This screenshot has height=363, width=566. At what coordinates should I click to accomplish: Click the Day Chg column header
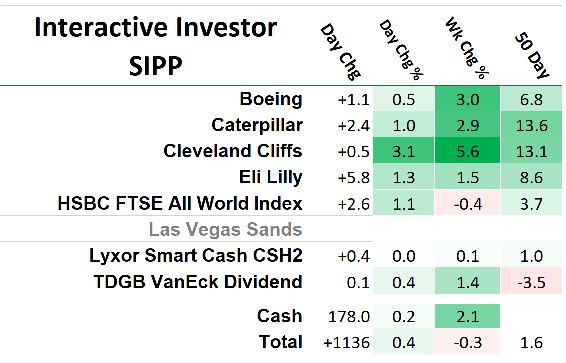pos(340,52)
